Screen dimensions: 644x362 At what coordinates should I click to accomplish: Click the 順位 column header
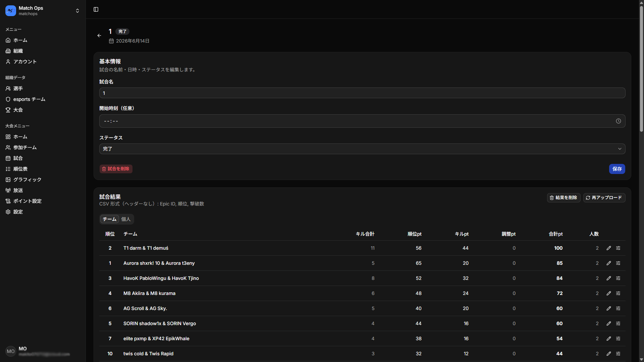point(110,234)
